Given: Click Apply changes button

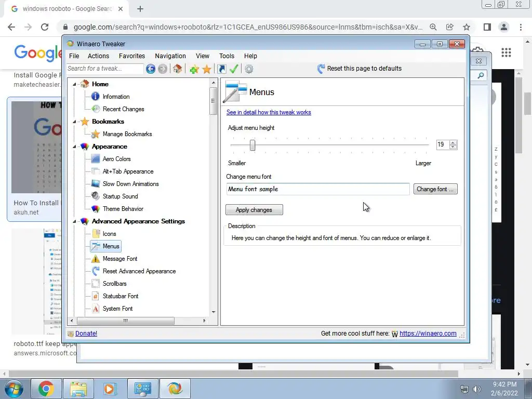Looking at the screenshot, I should click(254, 210).
